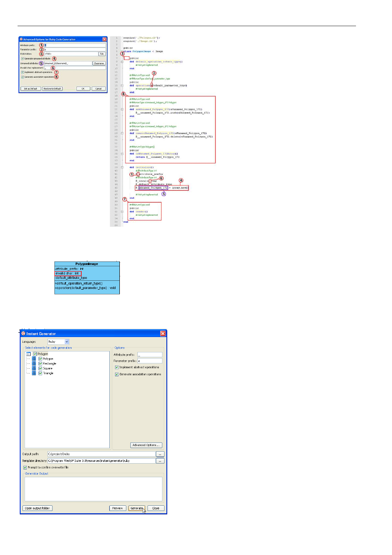Screen dimensions: 392x555
Task: Disable Generate unnamed attribute in Advanced Options
Action: point(22,58)
